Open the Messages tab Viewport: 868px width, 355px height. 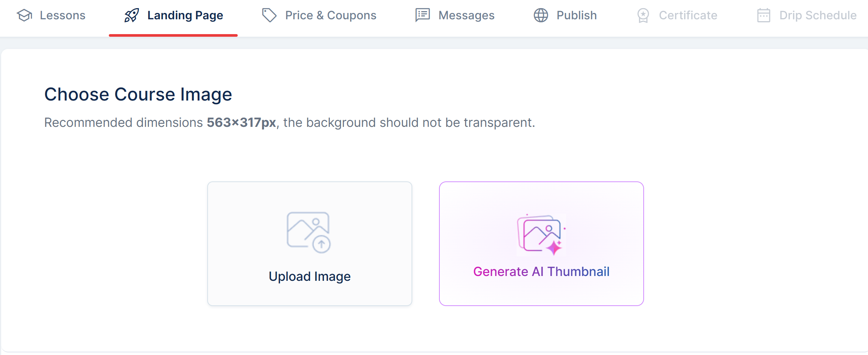point(455,15)
